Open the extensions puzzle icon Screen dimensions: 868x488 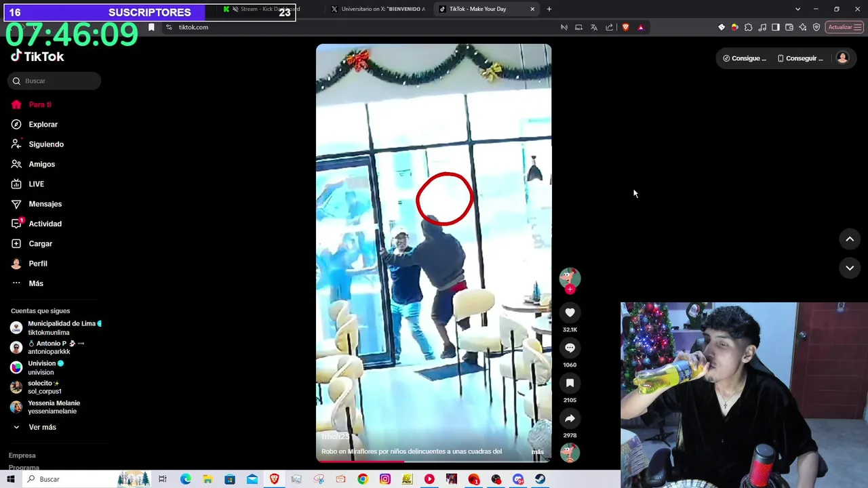pyautogui.click(x=749, y=27)
